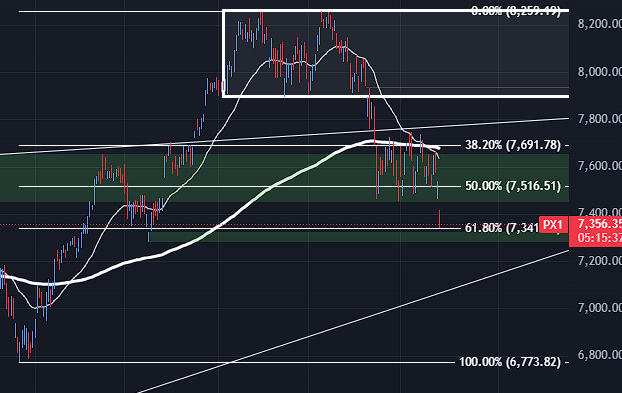Screen dimensions: 622x393
Task: Click the 6,800.00 price axis label
Action: [600, 355]
